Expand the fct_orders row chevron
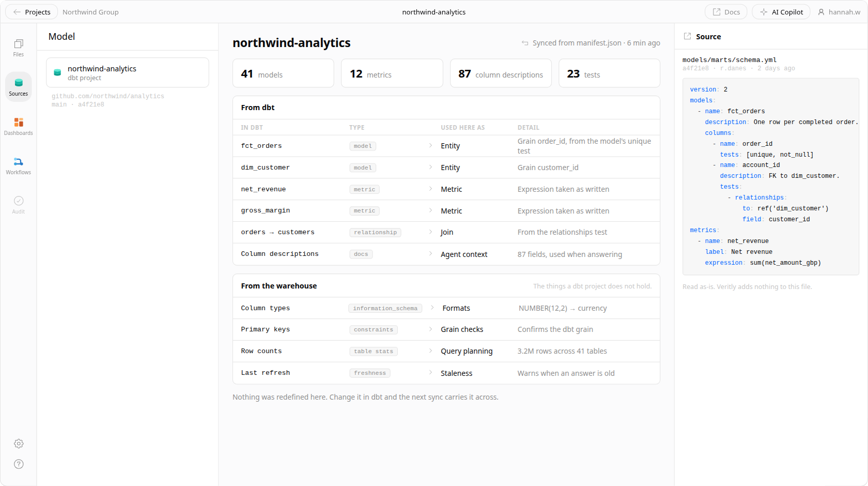 pyautogui.click(x=430, y=146)
